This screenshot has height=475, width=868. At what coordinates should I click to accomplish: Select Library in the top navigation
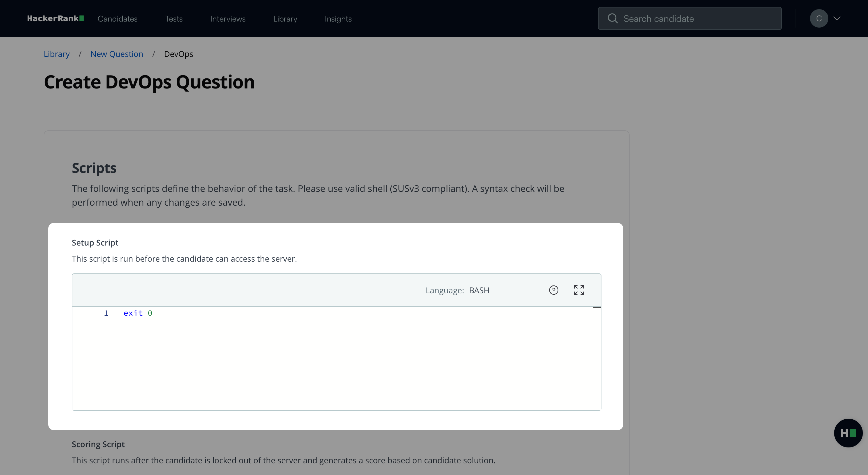pyautogui.click(x=285, y=19)
